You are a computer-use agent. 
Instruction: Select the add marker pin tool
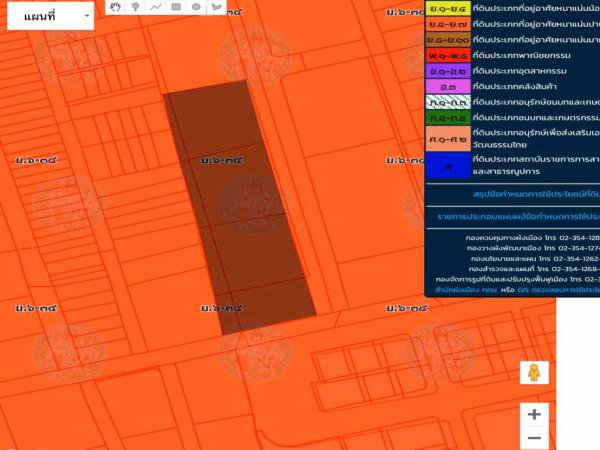click(136, 7)
